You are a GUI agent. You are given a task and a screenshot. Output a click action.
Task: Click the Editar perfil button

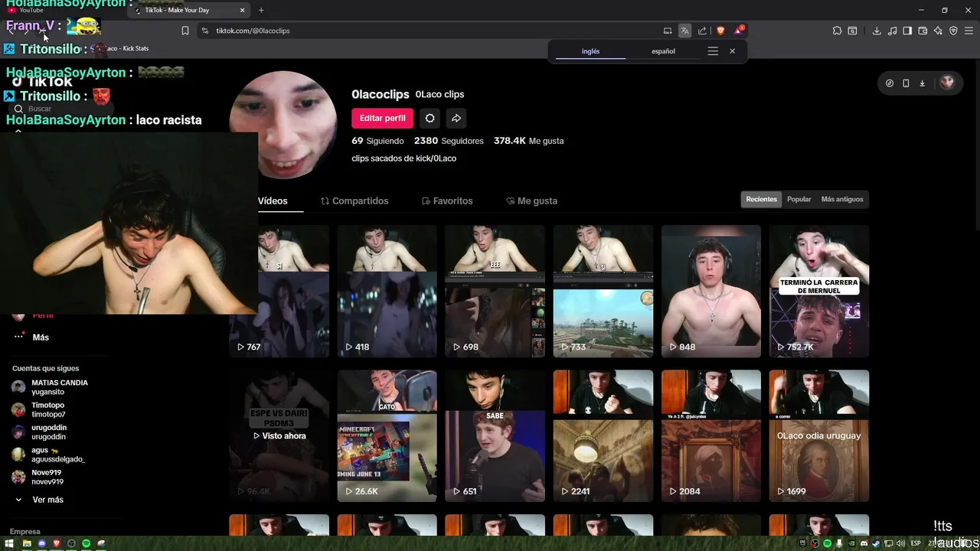click(382, 118)
